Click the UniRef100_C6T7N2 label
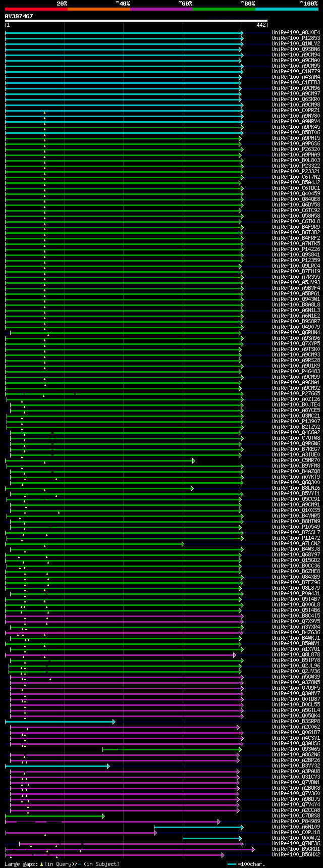The height and width of the screenshot is (868, 323). 296,177
